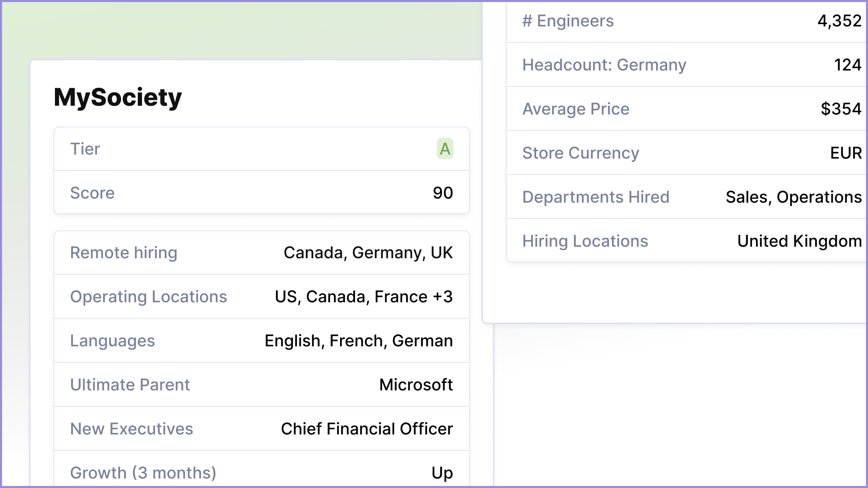The width and height of the screenshot is (868, 488).
Task: Click the Tier row label
Action: click(x=85, y=149)
